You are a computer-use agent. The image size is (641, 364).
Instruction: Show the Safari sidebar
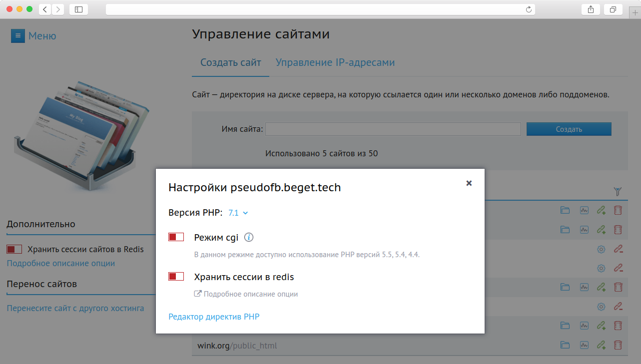point(78,9)
